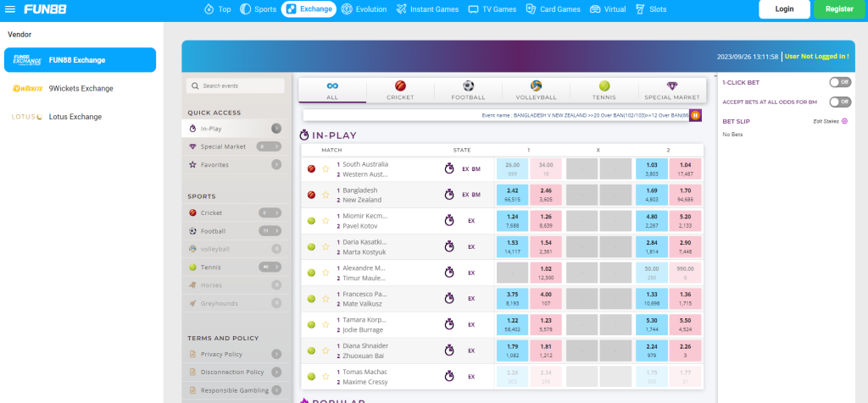Click the 9Wickets logo icon
This screenshot has height=403, width=868.
coord(27,88)
